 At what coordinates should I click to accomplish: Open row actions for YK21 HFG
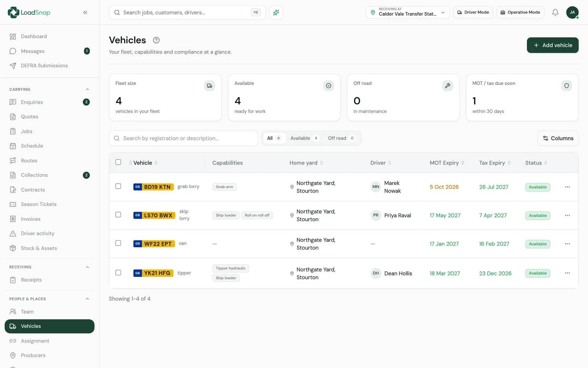click(567, 273)
